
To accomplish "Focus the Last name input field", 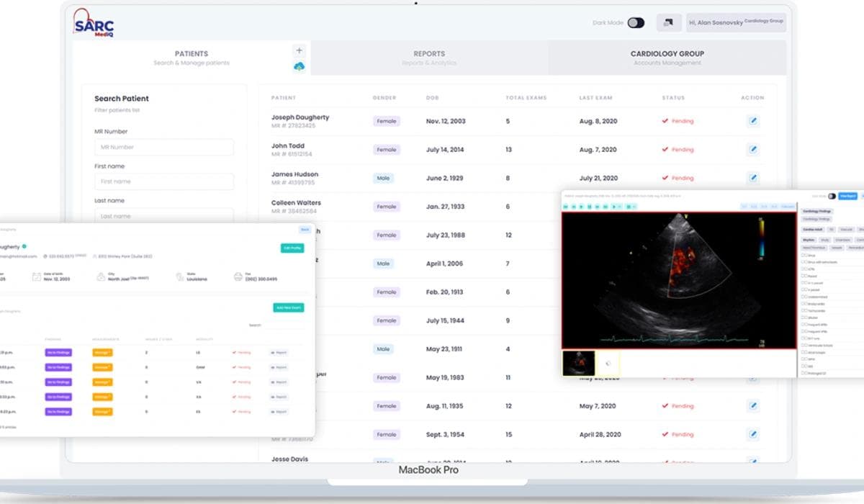I will (164, 216).
